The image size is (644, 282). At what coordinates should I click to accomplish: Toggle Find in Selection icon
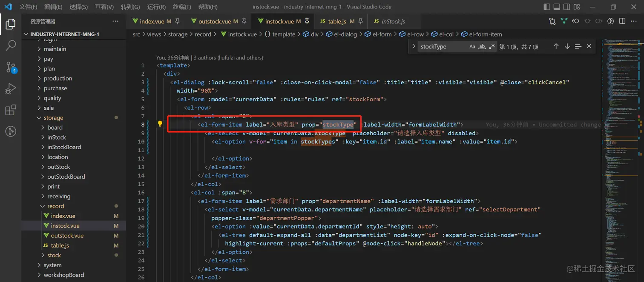pos(578,46)
